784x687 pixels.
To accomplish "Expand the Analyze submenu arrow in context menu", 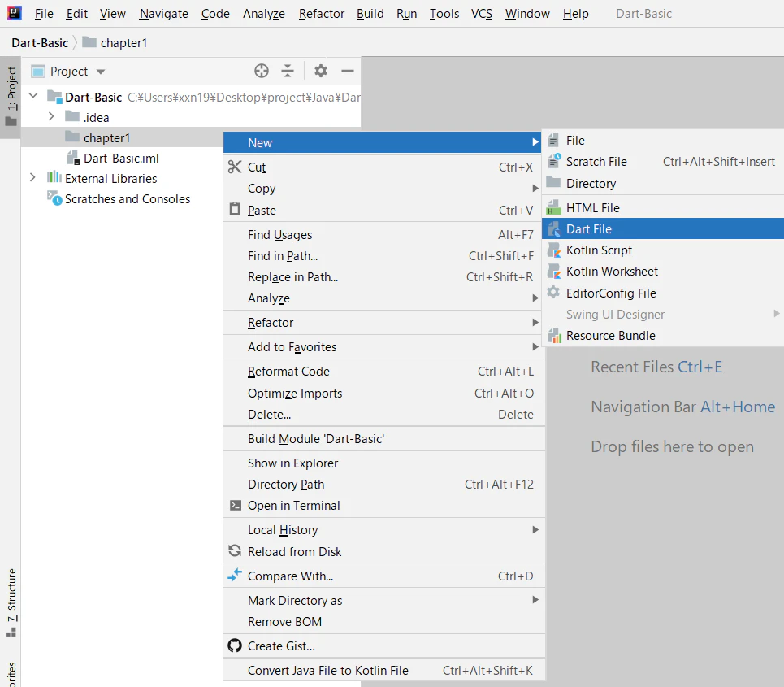I will (x=535, y=298).
